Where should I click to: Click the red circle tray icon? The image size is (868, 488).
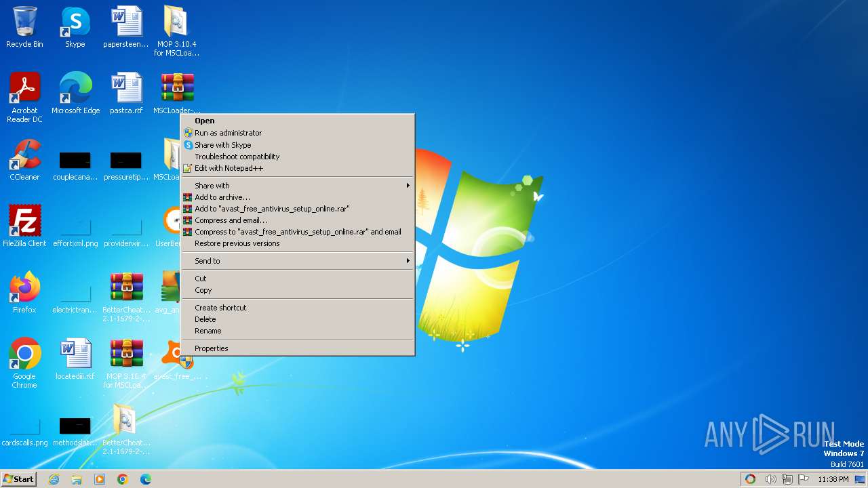click(x=750, y=479)
